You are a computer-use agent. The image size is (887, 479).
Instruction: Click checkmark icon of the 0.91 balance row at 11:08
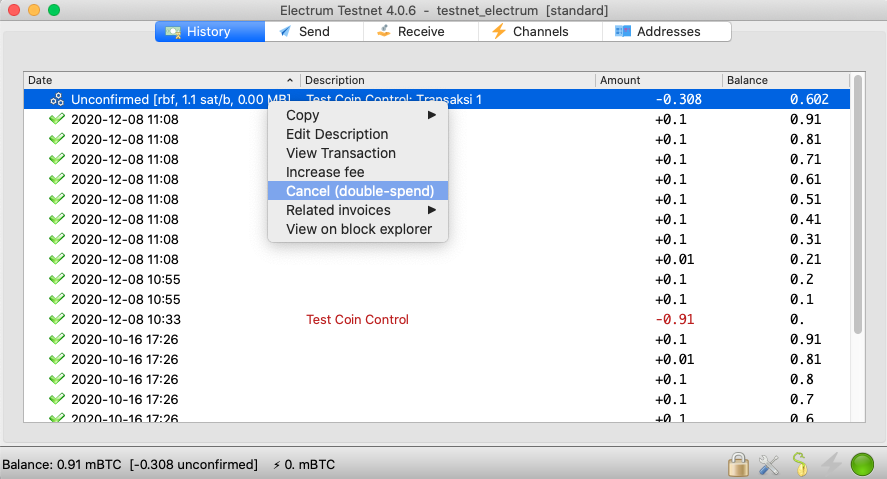pyautogui.click(x=57, y=119)
